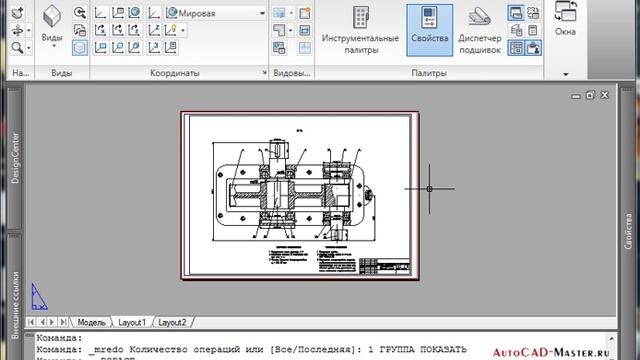Click the Палитры panel title
Viewport: 640px width, 360px height.
429,73
